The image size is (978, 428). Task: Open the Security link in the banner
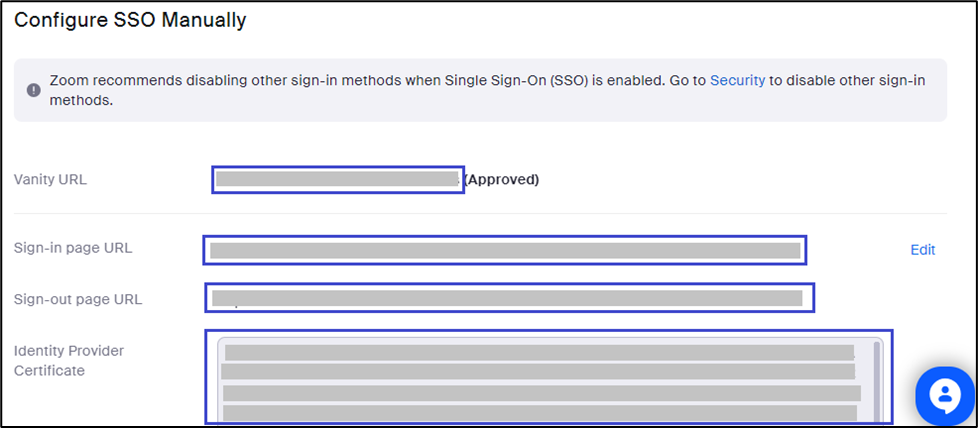(x=737, y=81)
